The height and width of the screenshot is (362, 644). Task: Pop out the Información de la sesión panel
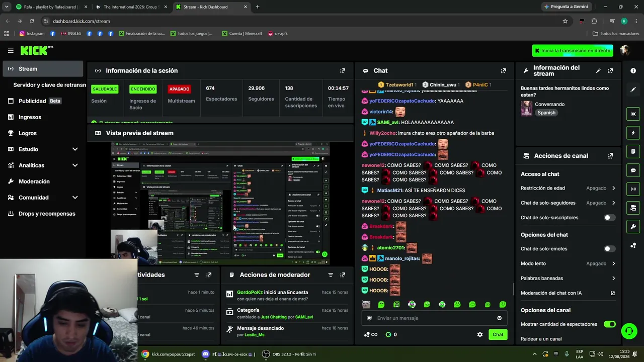click(343, 71)
